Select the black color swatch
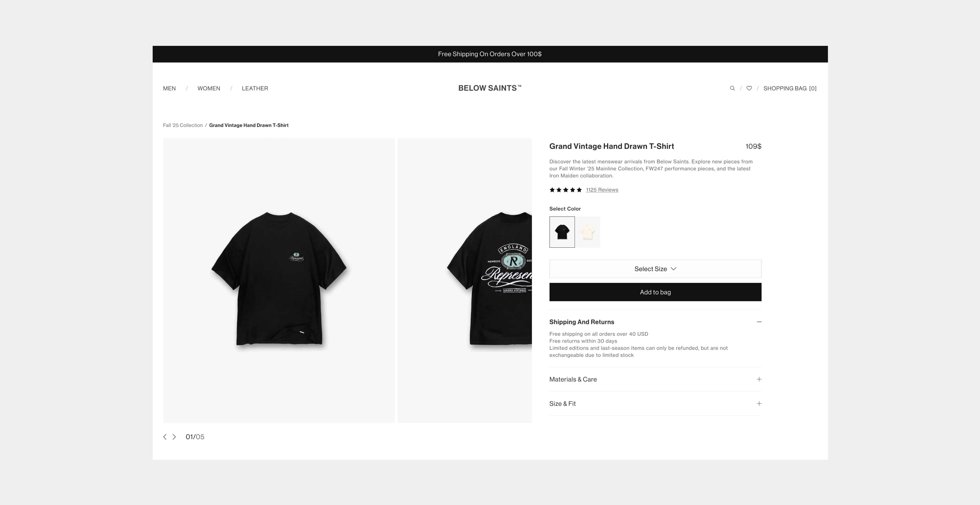Viewport: 980px width, 505px height. pyautogui.click(x=562, y=232)
